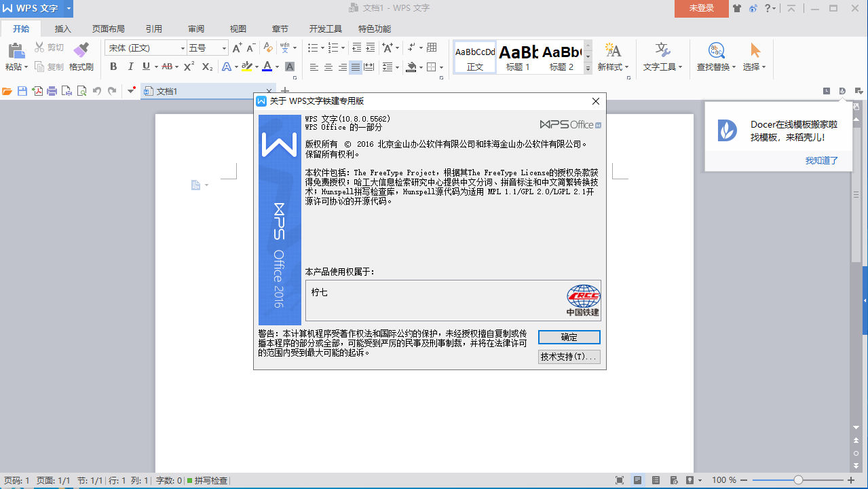This screenshot has width=868, height=489.
Task: Increase font size with A+ icon
Action: [237, 48]
